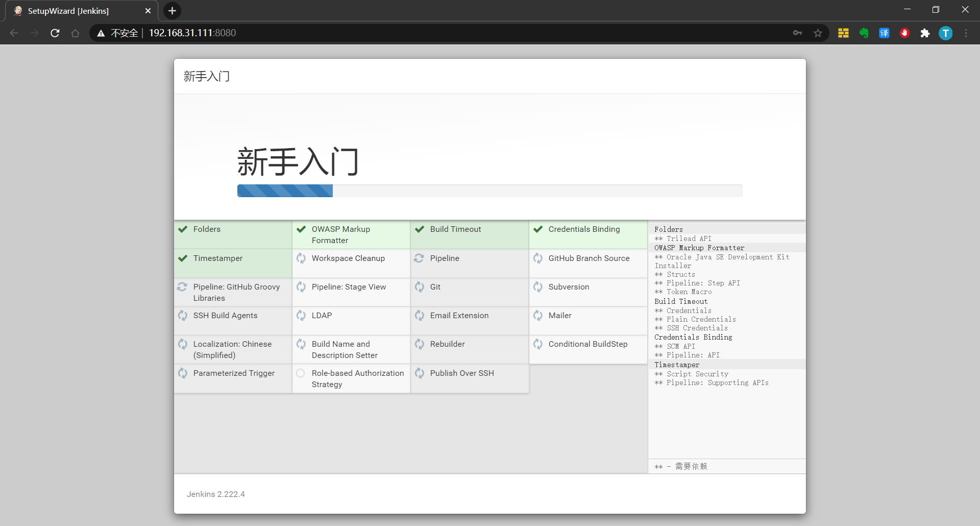Click the green checkmark next to Folders

pos(183,229)
